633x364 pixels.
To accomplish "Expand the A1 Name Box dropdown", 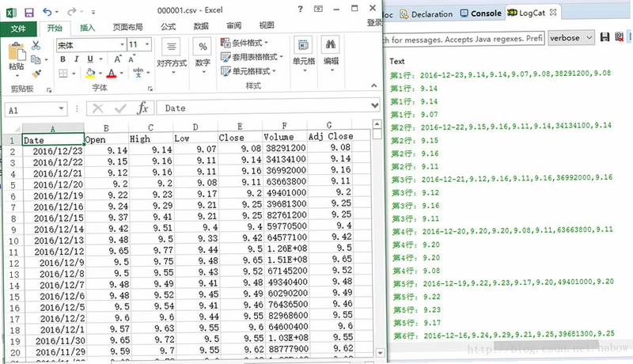I will pos(61,108).
